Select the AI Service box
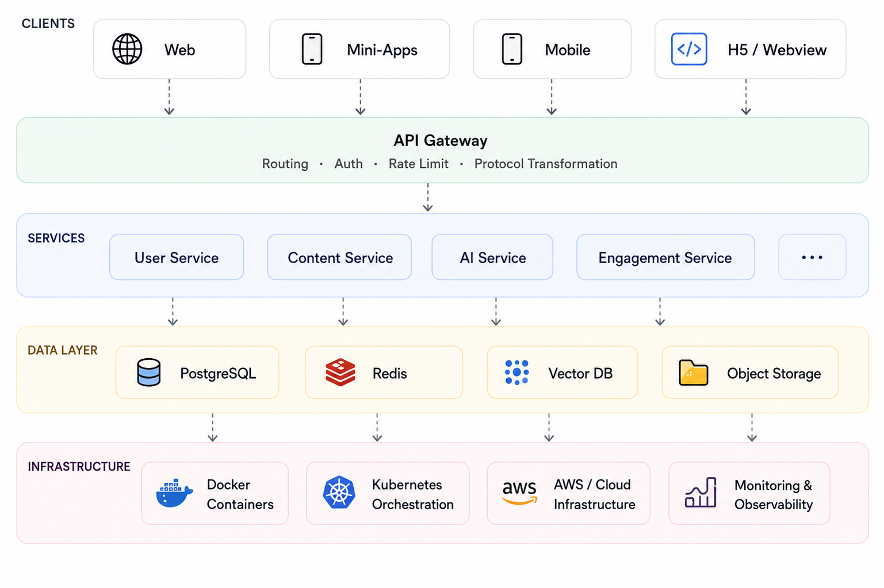This screenshot has height=588, width=884. pos(492,257)
